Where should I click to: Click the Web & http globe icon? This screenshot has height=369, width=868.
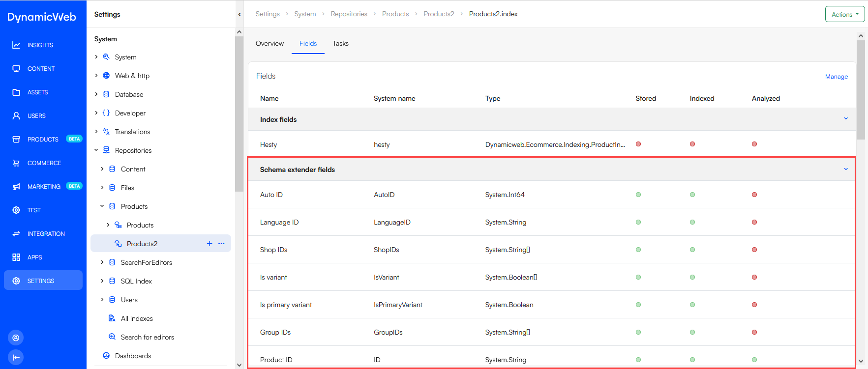click(x=106, y=76)
